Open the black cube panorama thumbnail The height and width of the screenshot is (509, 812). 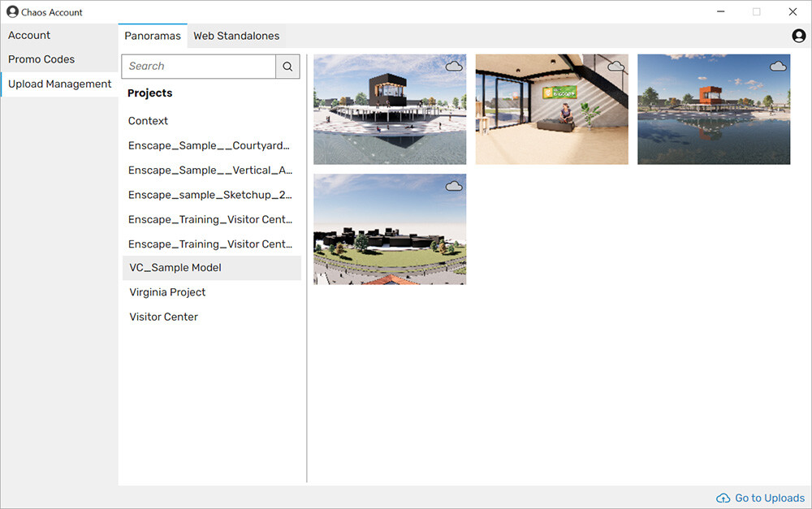[390, 110]
